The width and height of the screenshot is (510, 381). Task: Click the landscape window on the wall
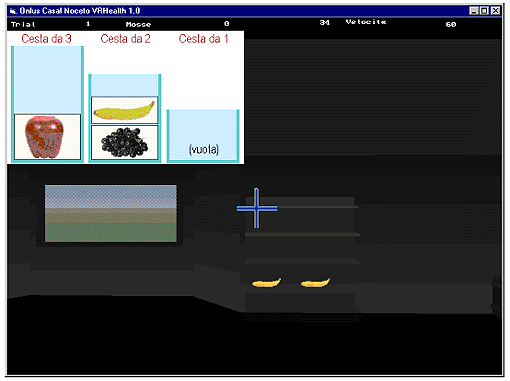111,214
